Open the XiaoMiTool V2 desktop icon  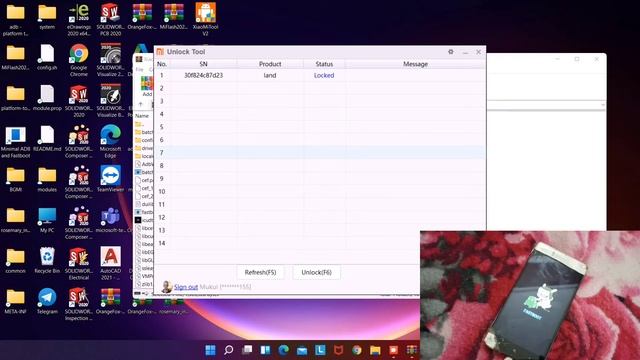(205, 19)
